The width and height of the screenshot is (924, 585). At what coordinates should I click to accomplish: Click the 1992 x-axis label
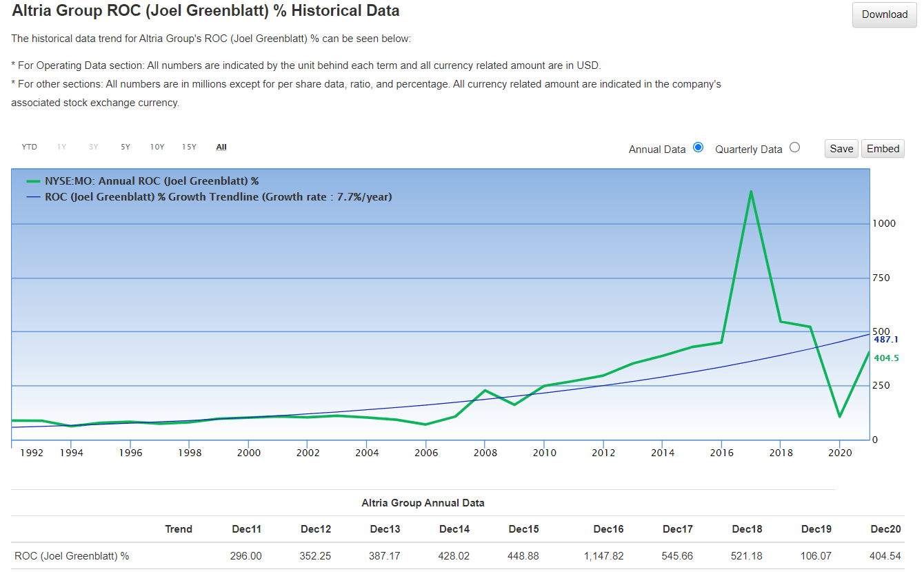point(32,453)
